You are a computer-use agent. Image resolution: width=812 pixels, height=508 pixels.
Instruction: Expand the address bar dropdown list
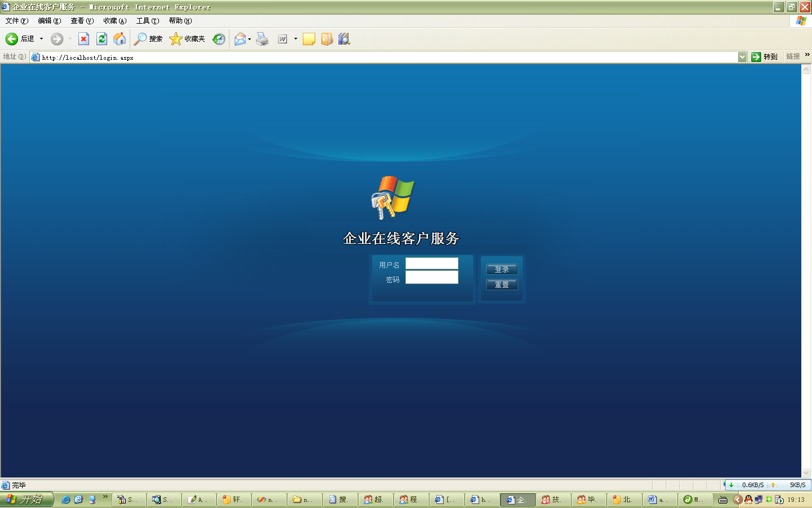click(742, 57)
